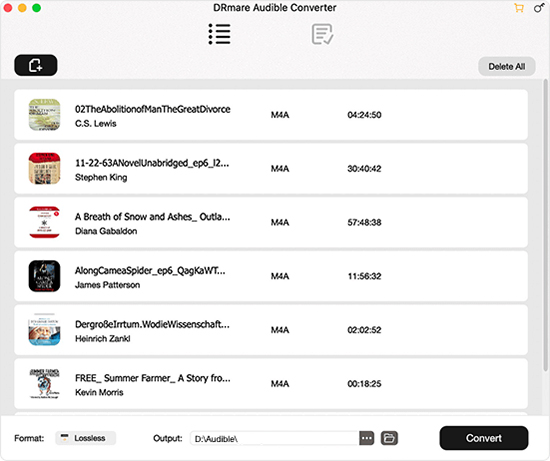Browse output path with three-dots button
Image resolution: width=550 pixels, height=461 pixels.
[x=367, y=438]
